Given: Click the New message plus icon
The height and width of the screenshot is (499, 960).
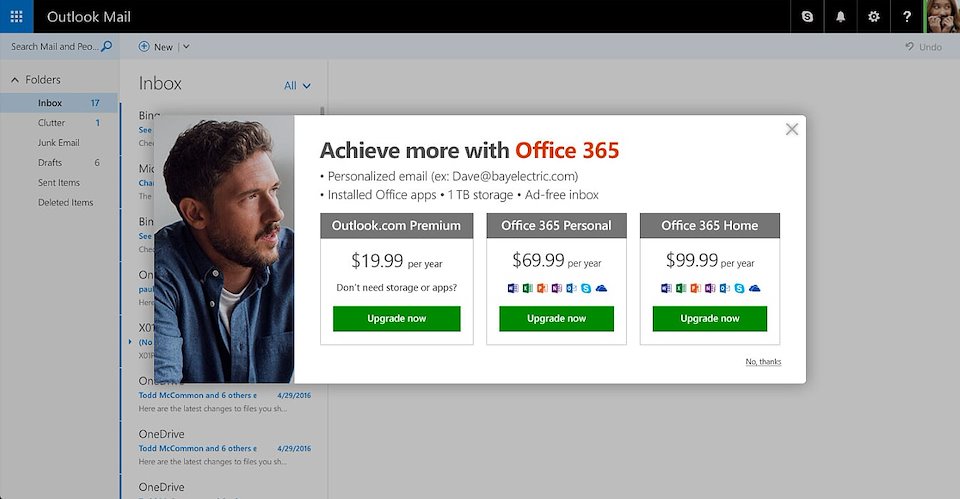Looking at the screenshot, I should click(144, 47).
